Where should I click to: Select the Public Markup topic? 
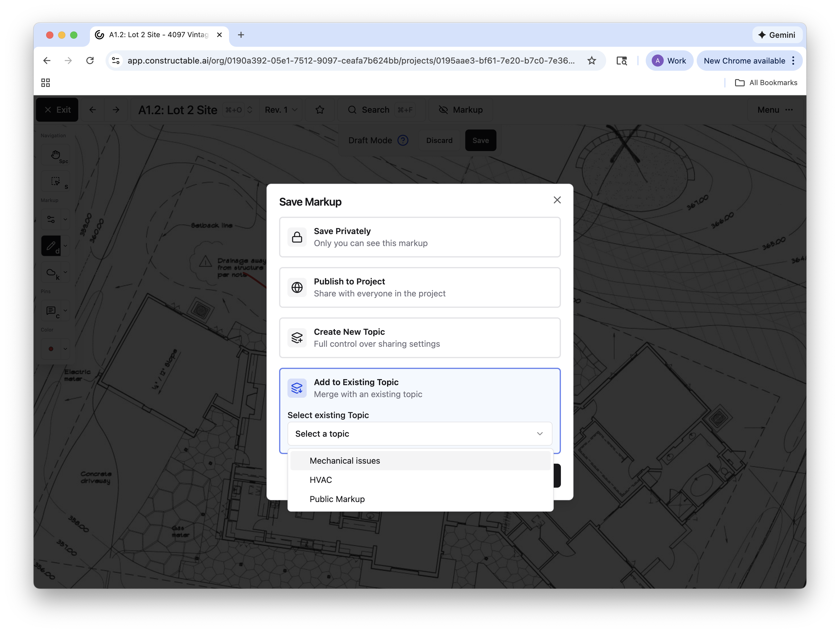(x=420, y=499)
